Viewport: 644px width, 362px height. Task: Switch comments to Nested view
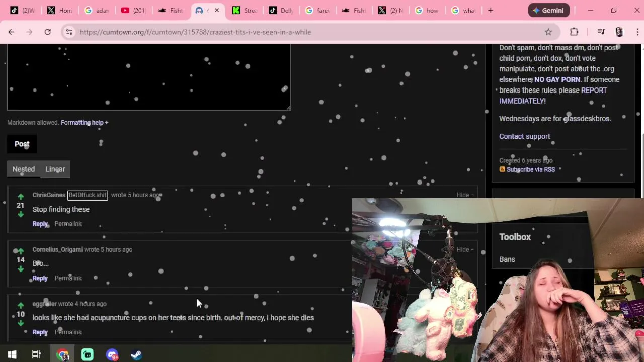24,169
